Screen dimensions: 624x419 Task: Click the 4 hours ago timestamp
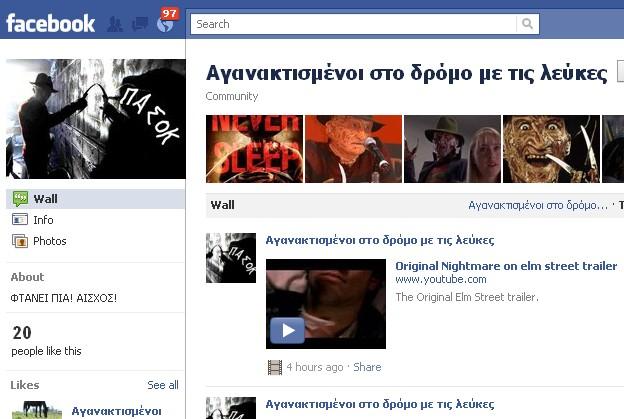pos(315,367)
